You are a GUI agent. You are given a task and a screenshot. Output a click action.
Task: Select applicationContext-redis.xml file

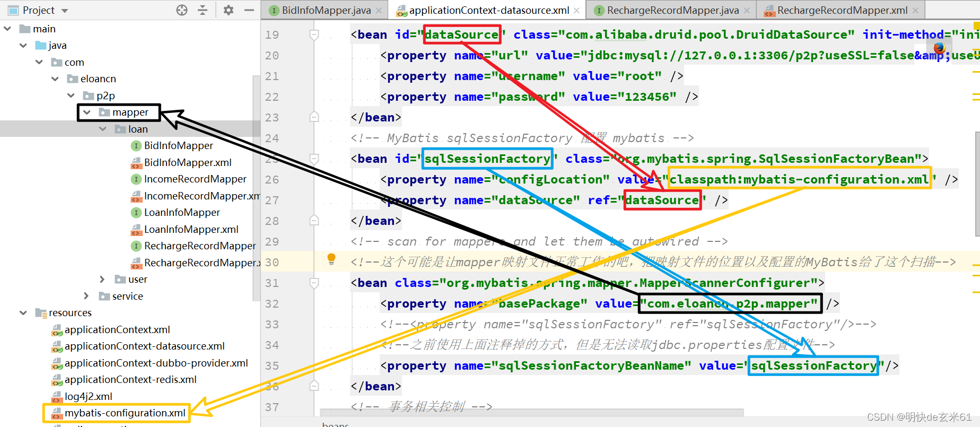point(130,380)
